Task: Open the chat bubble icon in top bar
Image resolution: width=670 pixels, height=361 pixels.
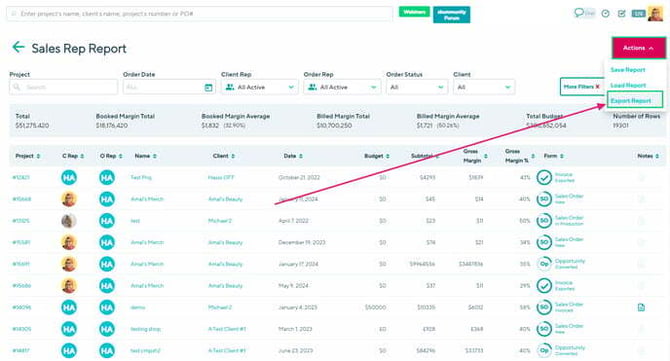Action: [579, 12]
